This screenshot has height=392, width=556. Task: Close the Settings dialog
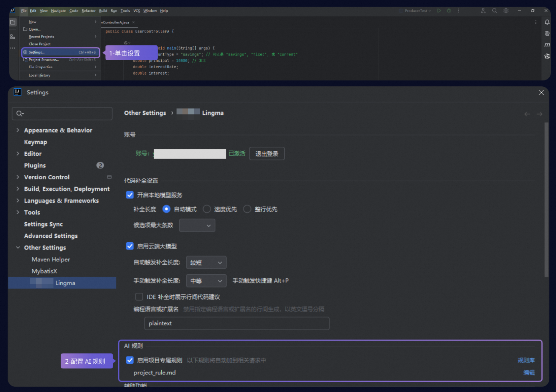pyautogui.click(x=541, y=93)
